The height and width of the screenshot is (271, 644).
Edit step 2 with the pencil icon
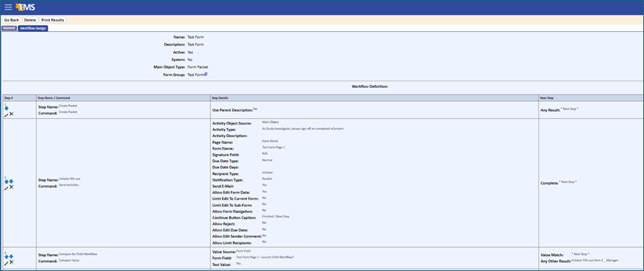pyautogui.click(x=6, y=188)
